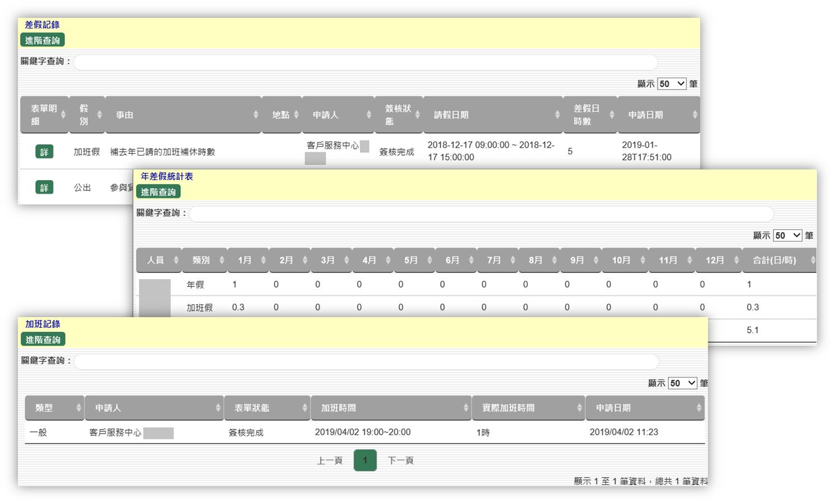Sort statistics table by 1月 column
Image resolution: width=835 pixels, height=504 pixels.
[248, 260]
